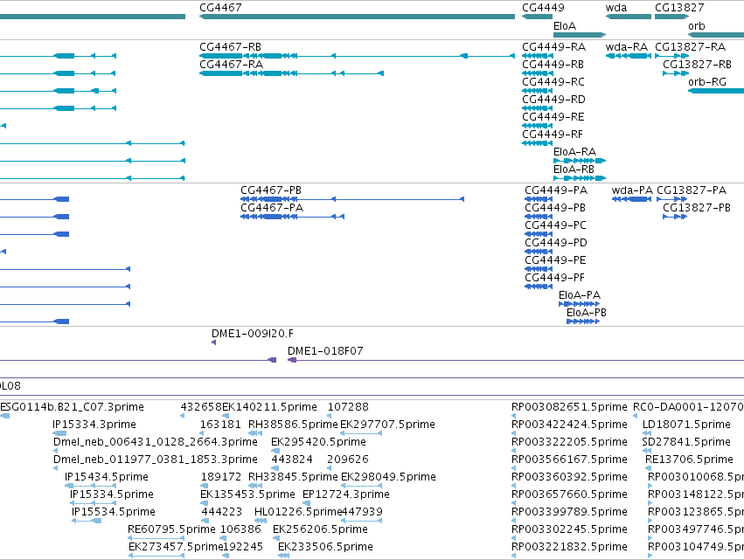Viewport: 744px width, 560px height.
Task: Click the CG4449 gene label
Action: click(x=543, y=8)
